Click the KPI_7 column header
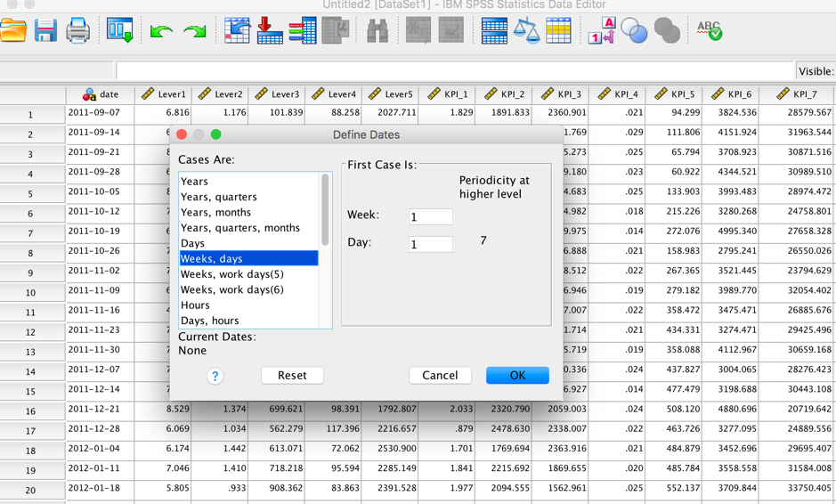The image size is (836, 504). click(x=797, y=95)
